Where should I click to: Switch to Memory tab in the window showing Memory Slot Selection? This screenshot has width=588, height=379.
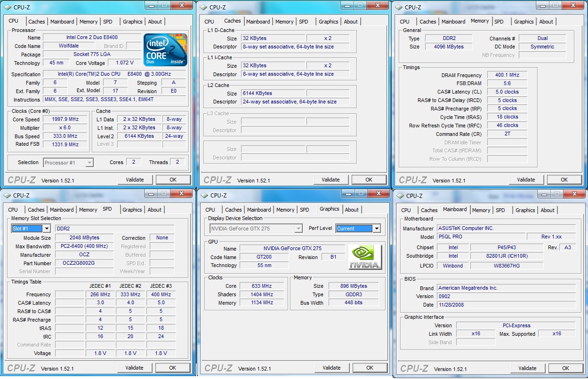click(x=88, y=210)
